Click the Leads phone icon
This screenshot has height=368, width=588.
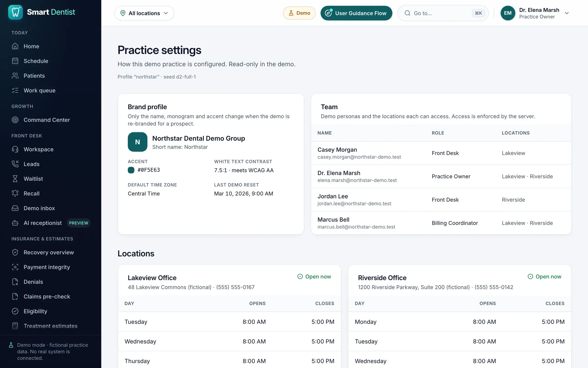pos(15,164)
